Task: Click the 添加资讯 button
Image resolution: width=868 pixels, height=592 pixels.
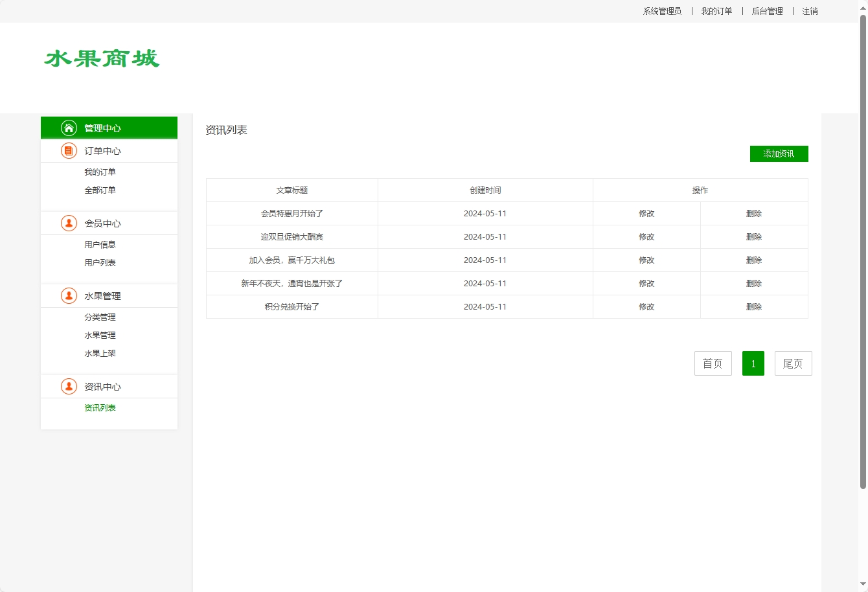Action: [779, 154]
